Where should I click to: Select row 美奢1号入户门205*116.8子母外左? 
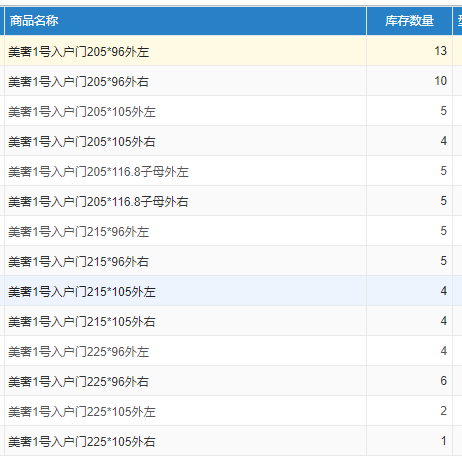coord(231,171)
